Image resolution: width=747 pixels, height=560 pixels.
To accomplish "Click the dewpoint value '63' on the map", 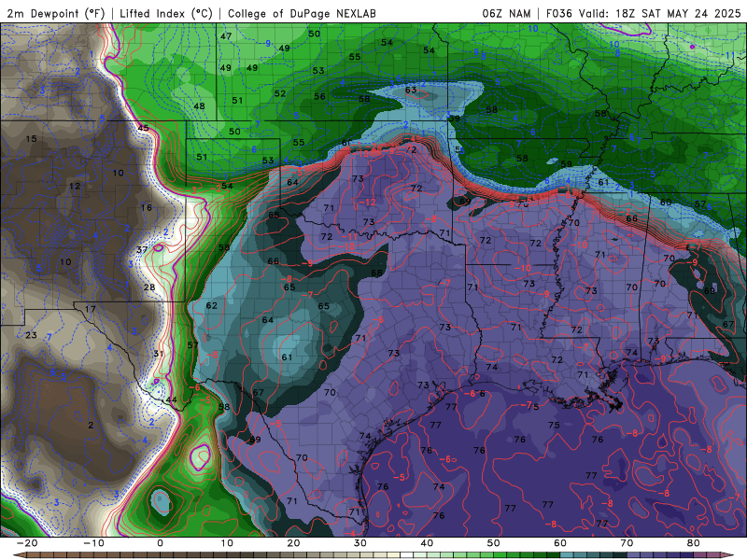I will click(x=411, y=90).
